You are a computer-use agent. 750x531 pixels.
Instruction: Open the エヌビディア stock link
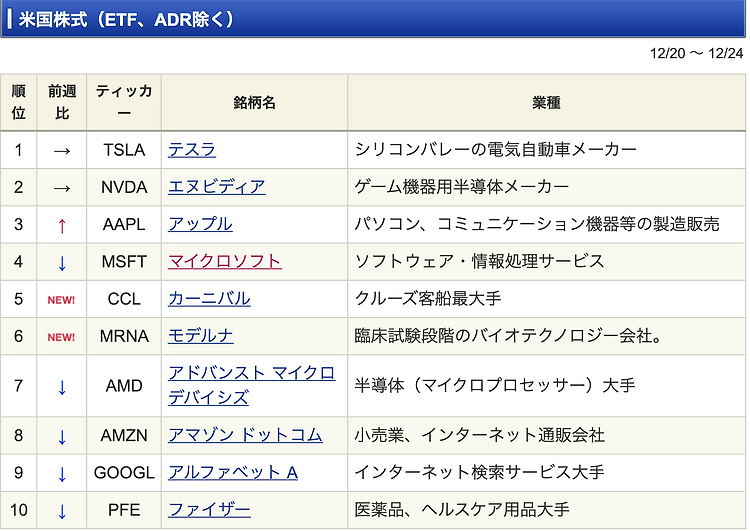[217, 187]
